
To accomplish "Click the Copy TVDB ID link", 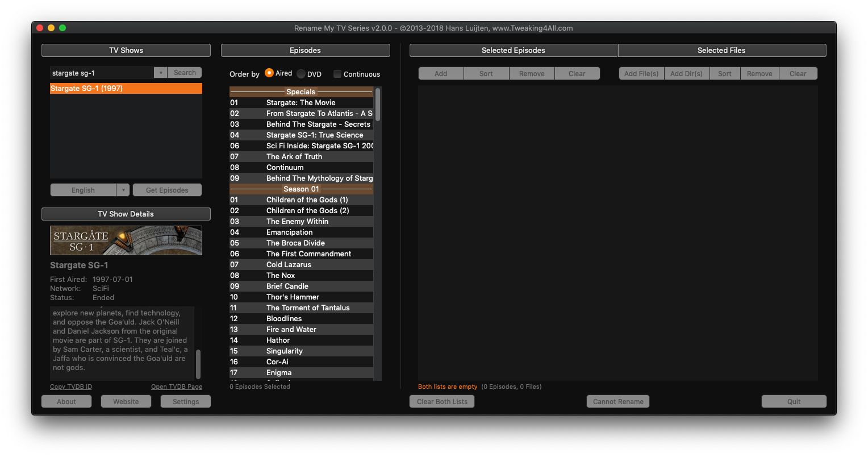I will (x=71, y=387).
